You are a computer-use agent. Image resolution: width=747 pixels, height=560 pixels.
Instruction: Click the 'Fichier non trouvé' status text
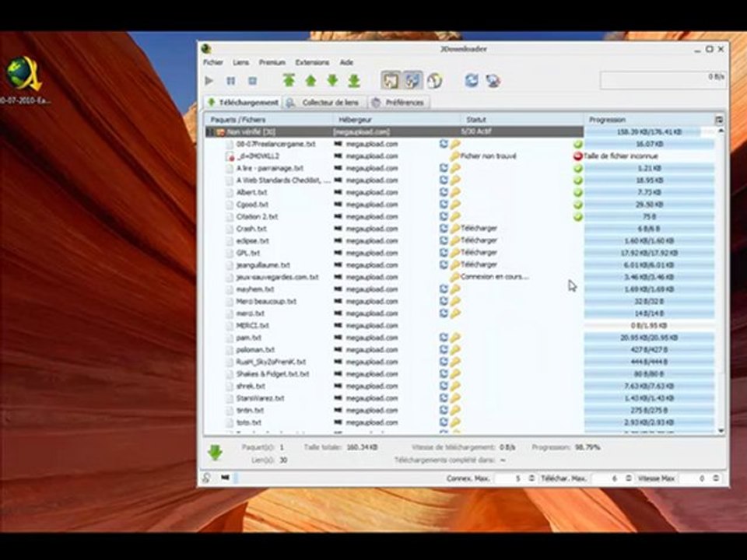tap(489, 156)
